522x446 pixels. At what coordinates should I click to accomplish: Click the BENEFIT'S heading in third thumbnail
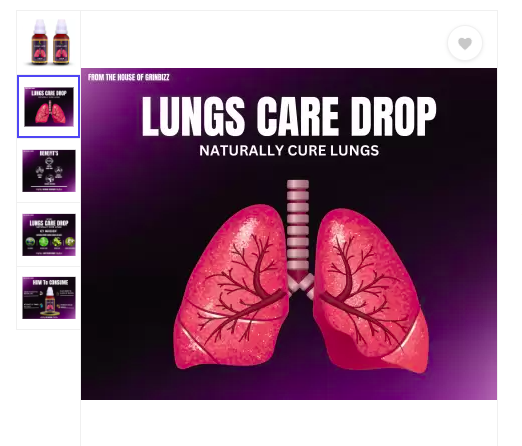point(49,153)
